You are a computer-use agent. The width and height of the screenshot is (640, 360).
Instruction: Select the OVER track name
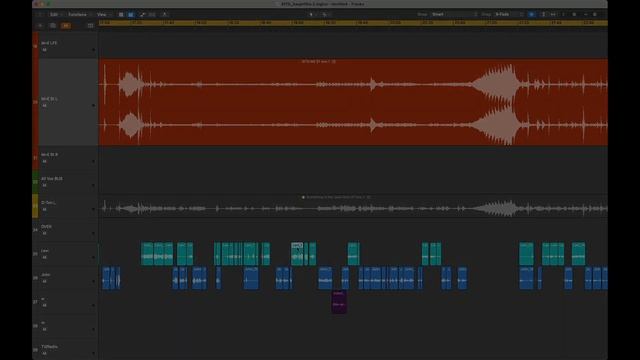click(x=46, y=227)
